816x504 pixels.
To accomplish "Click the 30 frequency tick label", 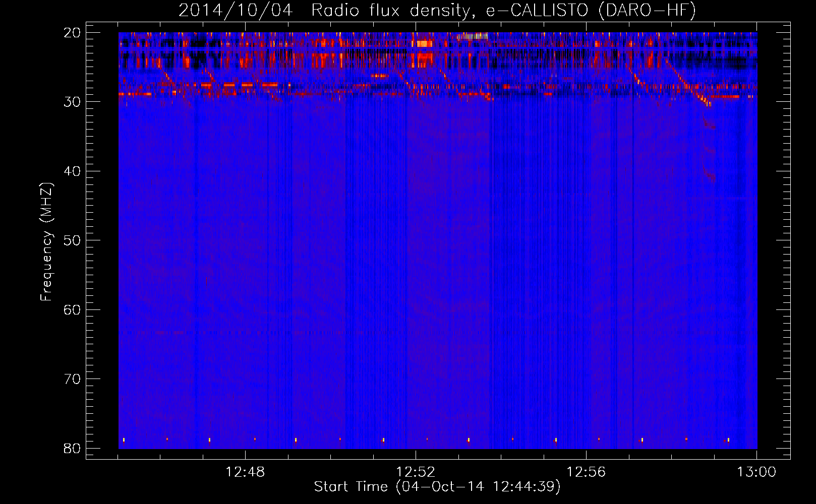I will point(73,102).
